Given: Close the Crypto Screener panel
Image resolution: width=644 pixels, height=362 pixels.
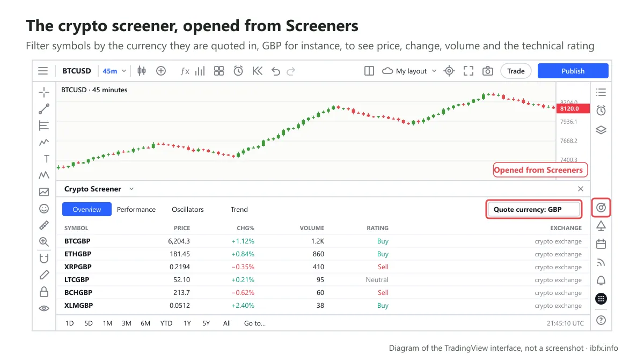Looking at the screenshot, I should [x=580, y=189].
